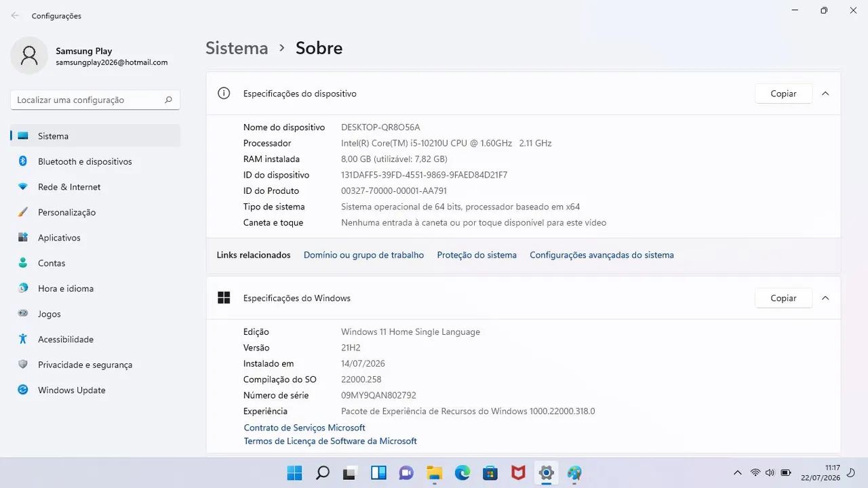Collapse Especificações do Windows section
868x488 pixels.
825,298
